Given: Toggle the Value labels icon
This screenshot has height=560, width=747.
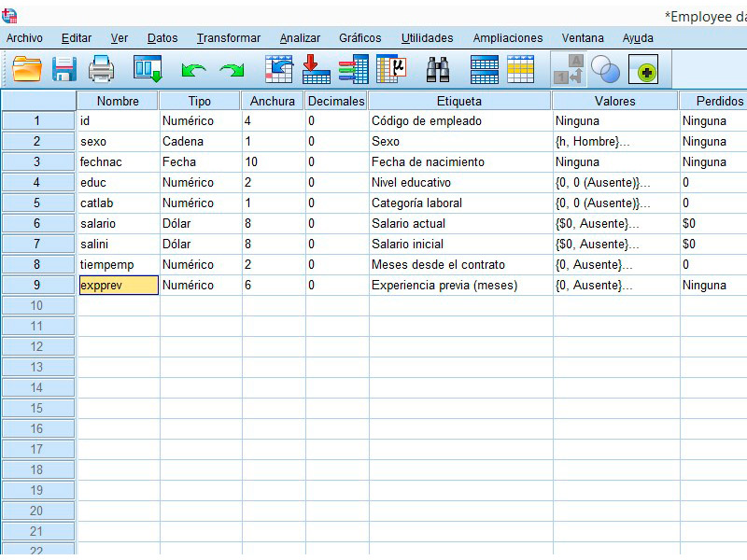Looking at the screenshot, I should 570,69.
